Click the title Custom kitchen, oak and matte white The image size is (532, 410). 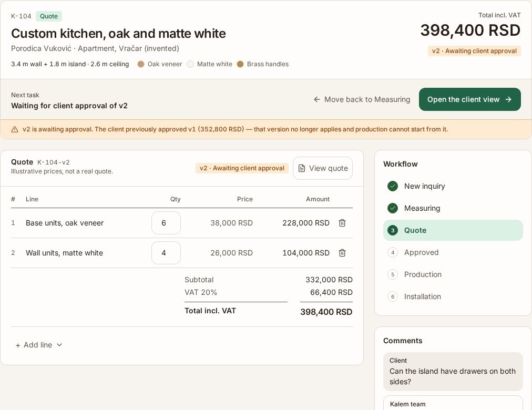118,34
